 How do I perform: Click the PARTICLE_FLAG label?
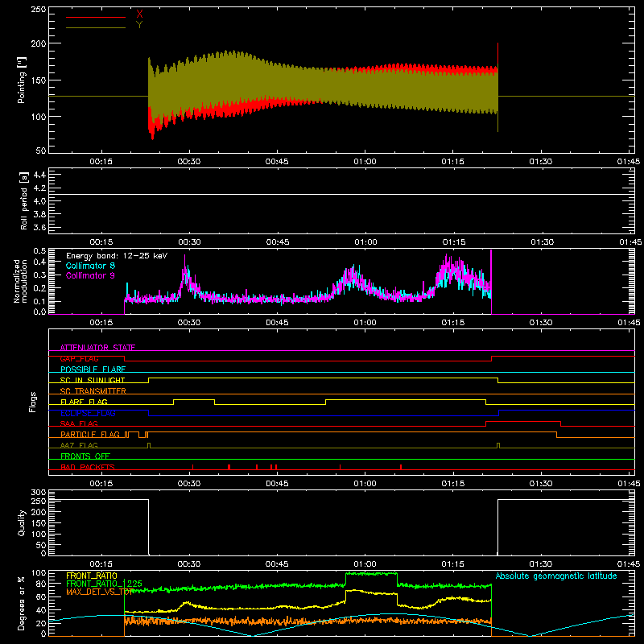tap(90, 434)
